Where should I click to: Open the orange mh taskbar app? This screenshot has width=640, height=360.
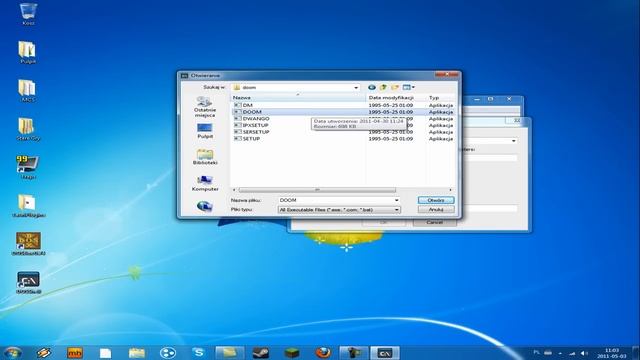pos(75,353)
